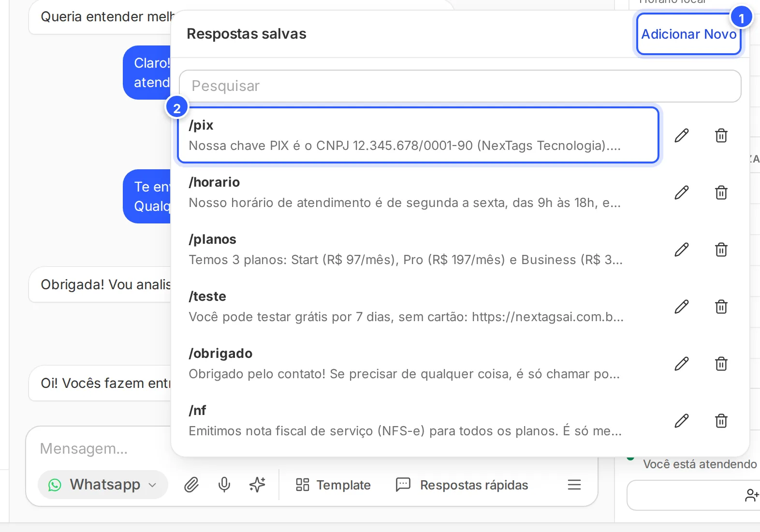Select the /nf saved response
The width and height of the screenshot is (760, 532).
[418, 421]
